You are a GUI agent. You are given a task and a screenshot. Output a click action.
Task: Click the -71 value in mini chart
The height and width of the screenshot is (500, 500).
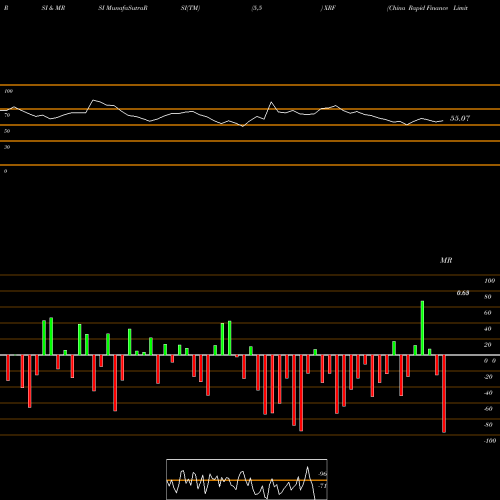pyautogui.click(x=322, y=486)
